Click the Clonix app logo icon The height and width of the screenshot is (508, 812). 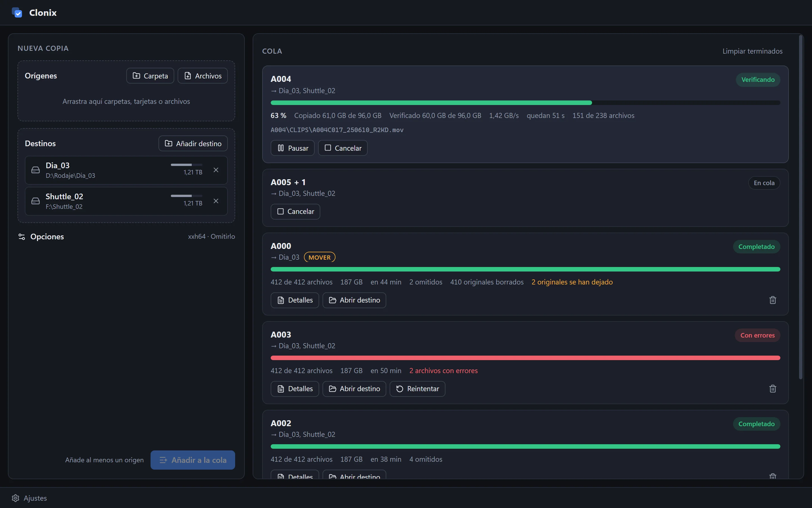point(17,12)
